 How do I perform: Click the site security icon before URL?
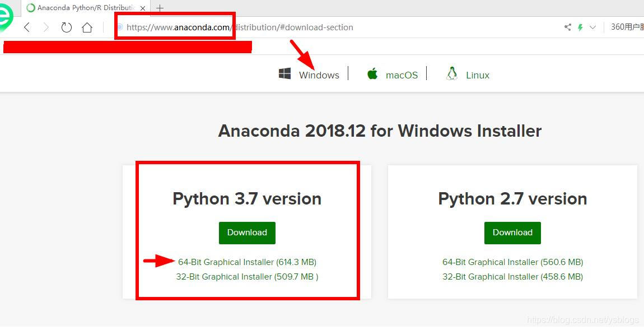point(120,27)
